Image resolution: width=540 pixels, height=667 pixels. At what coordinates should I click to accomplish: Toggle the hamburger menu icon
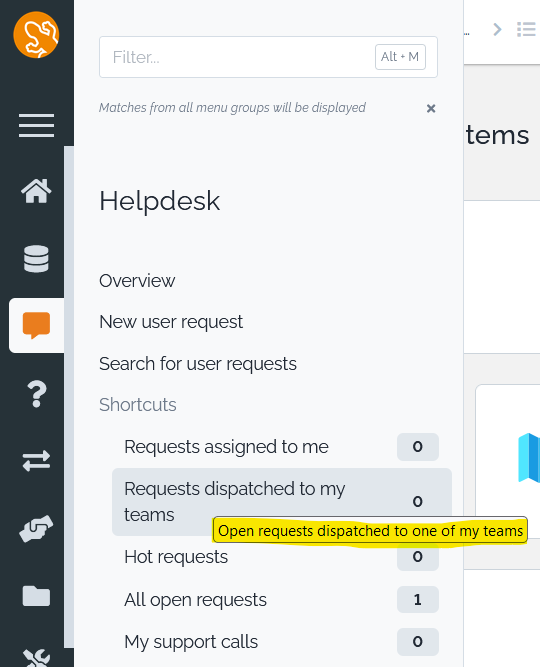(36, 125)
